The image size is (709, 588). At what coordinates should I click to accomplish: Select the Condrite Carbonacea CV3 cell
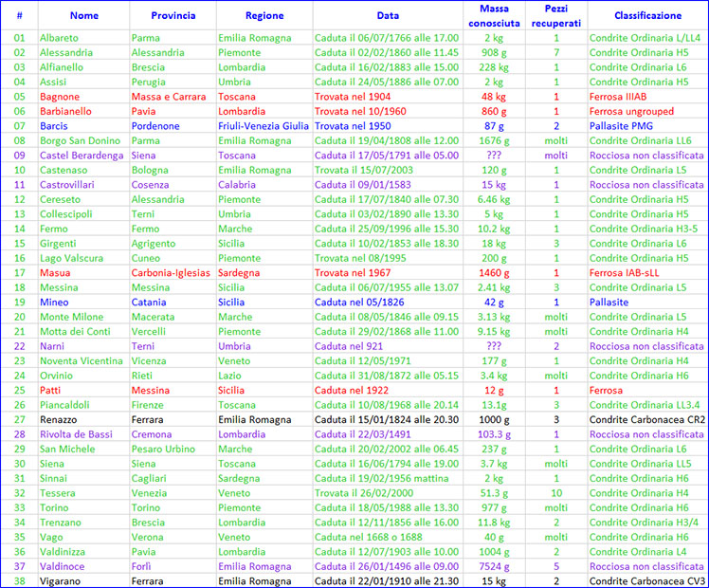pos(646,579)
